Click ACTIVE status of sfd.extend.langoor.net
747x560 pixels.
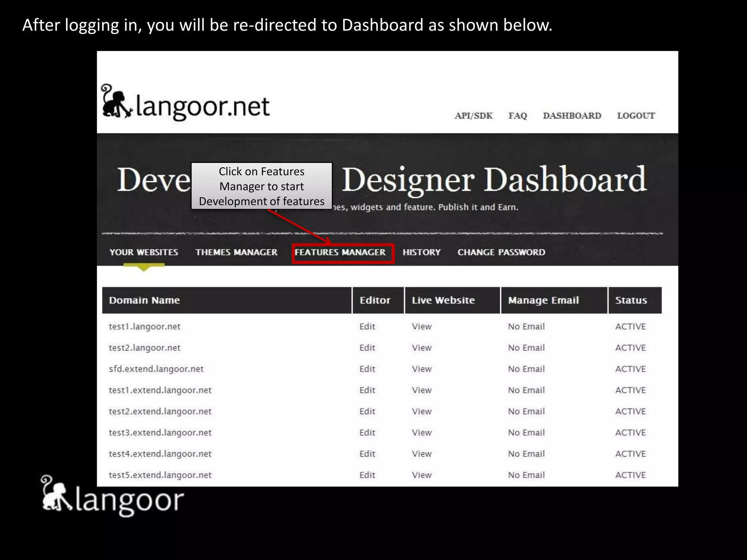coord(631,369)
